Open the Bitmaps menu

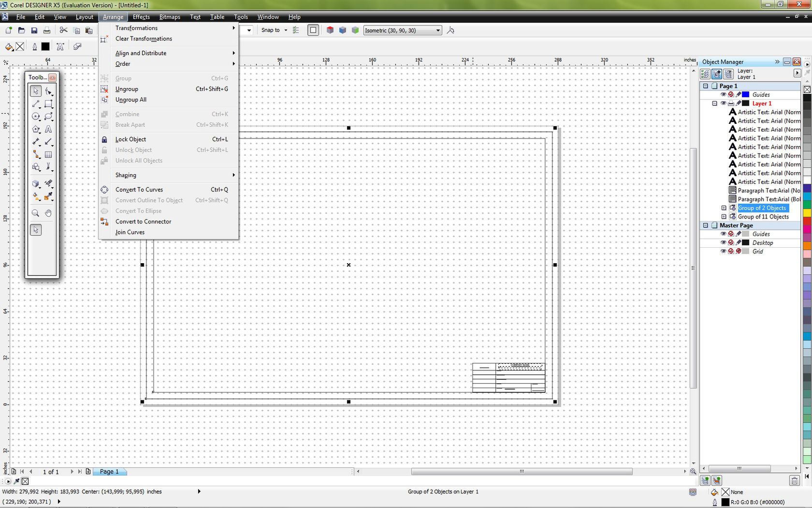click(170, 17)
